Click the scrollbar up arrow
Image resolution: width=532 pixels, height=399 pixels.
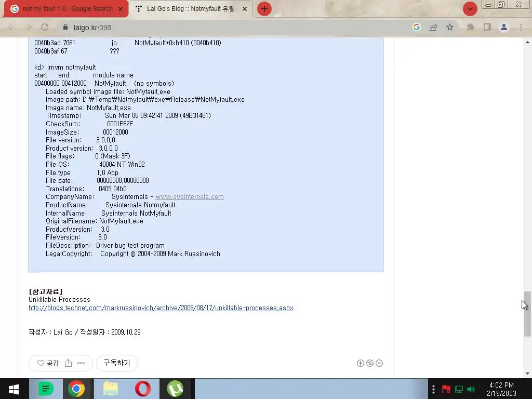pyautogui.click(x=527, y=42)
